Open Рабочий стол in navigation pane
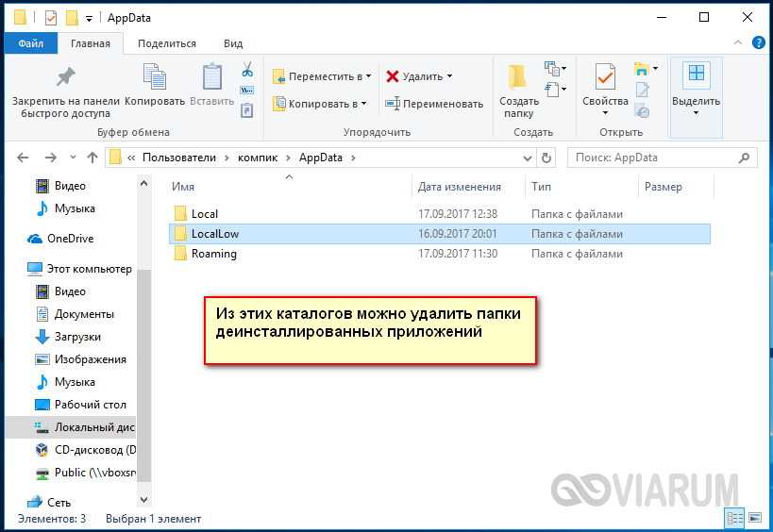 point(81,405)
